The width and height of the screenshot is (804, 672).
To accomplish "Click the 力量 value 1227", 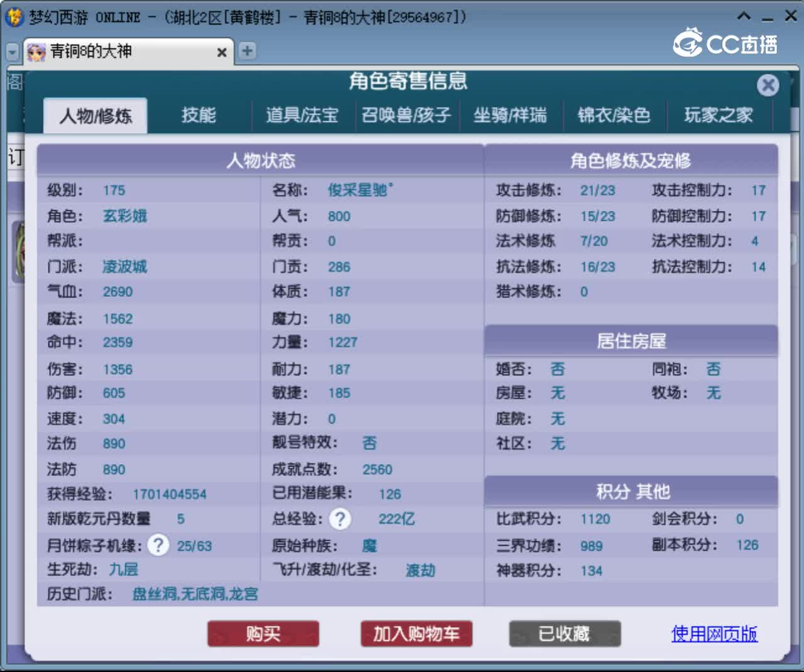I will tap(342, 342).
